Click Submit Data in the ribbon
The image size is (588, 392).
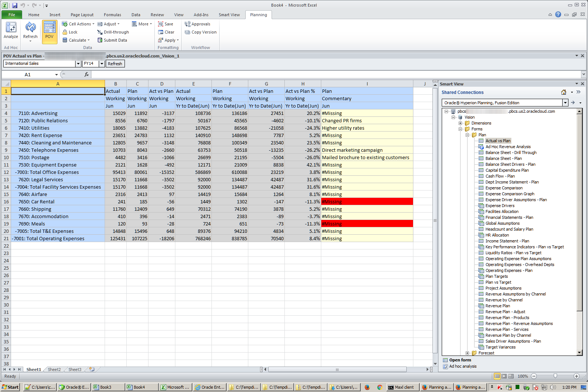pyautogui.click(x=112, y=41)
